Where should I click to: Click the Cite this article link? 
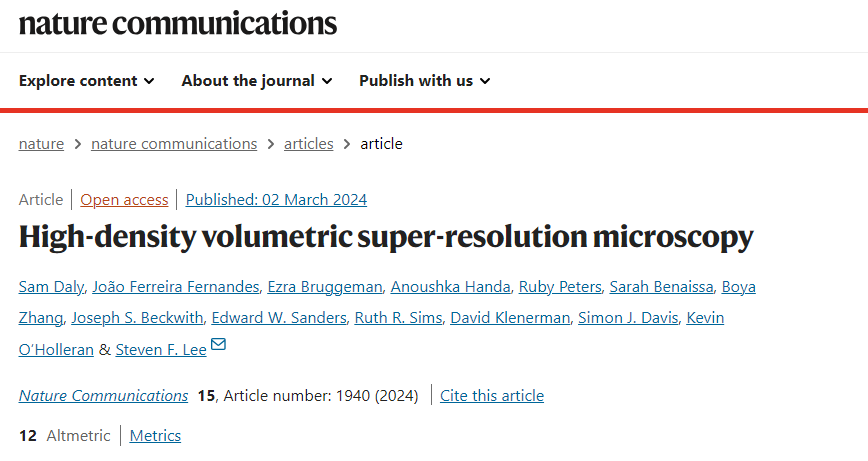pyautogui.click(x=492, y=396)
